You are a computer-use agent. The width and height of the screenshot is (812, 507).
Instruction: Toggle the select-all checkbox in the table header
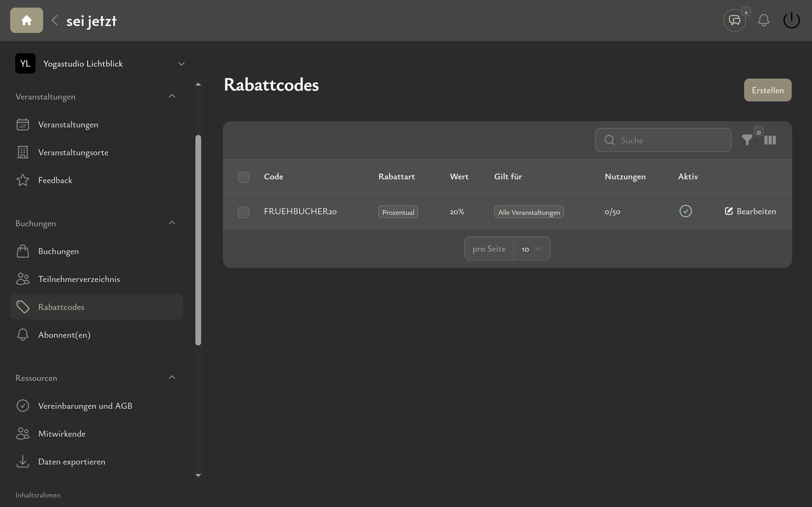[x=243, y=177]
